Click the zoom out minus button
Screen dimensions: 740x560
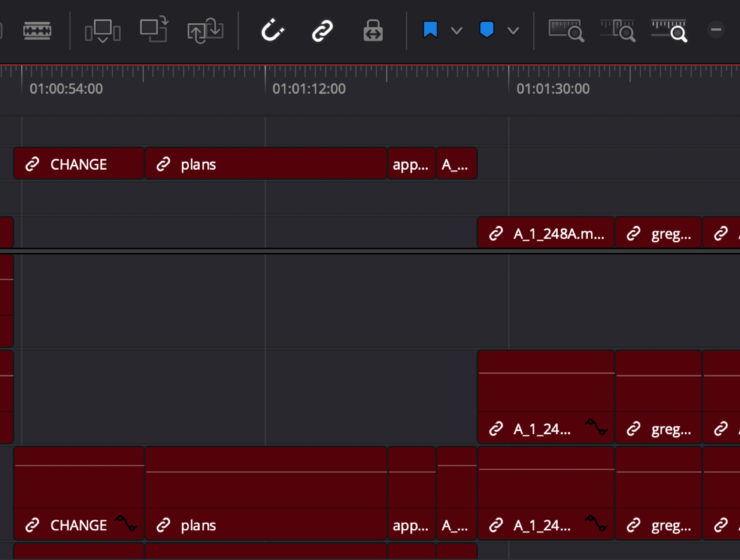(x=716, y=30)
